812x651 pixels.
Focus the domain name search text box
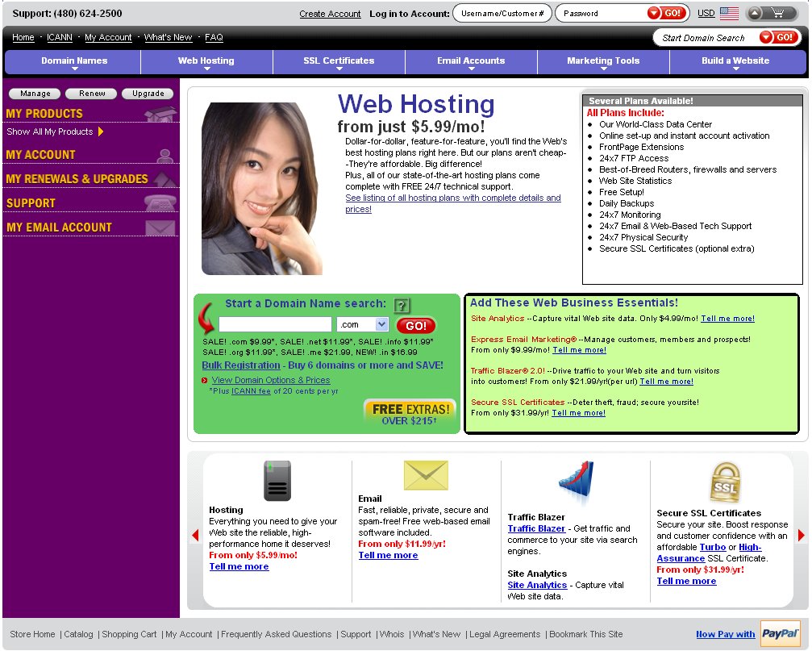(275, 325)
